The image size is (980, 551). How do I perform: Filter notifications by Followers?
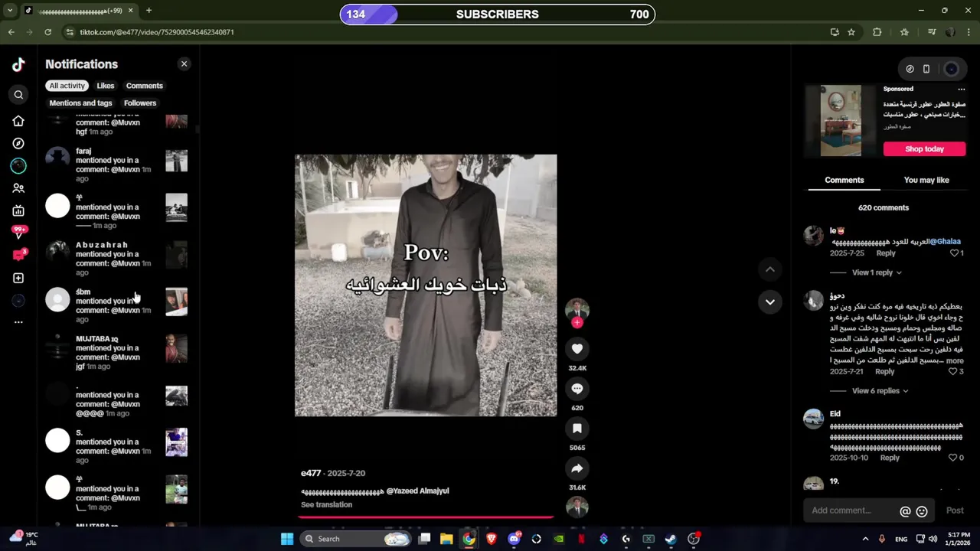(140, 103)
